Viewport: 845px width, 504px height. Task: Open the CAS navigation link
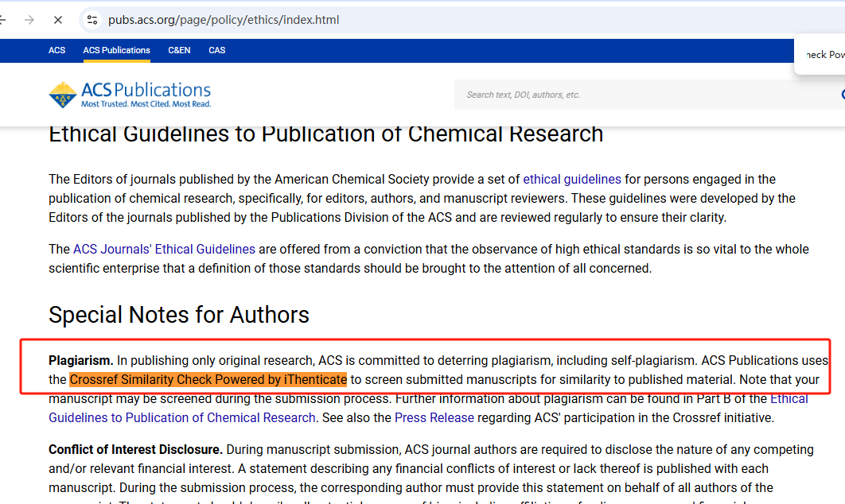216,50
